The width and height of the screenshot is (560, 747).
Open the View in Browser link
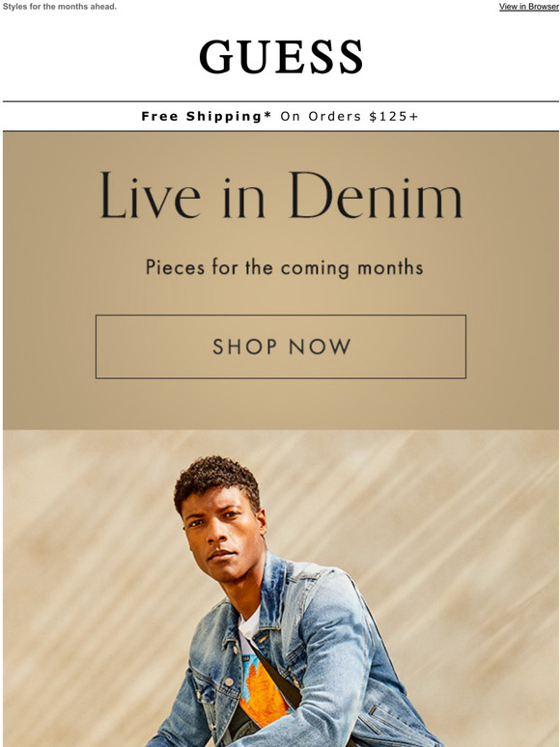coord(529,7)
